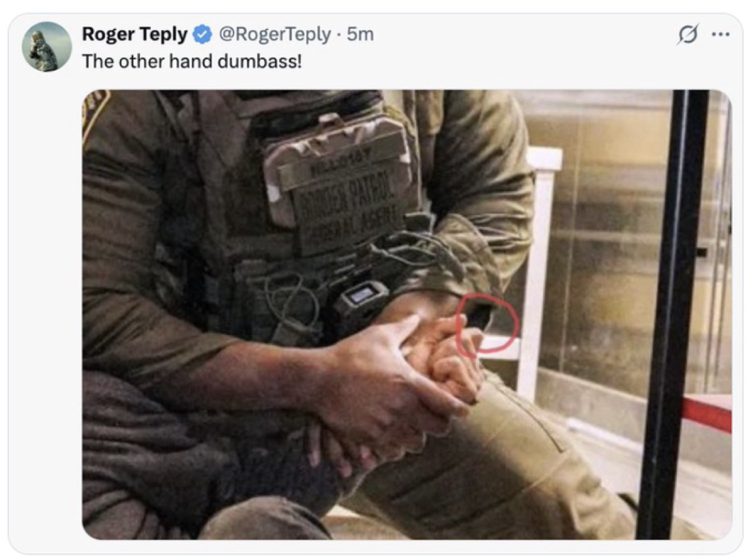Click the Grok slashed-circle icon
The width and height of the screenshot is (754, 560).
click(687, 35)
